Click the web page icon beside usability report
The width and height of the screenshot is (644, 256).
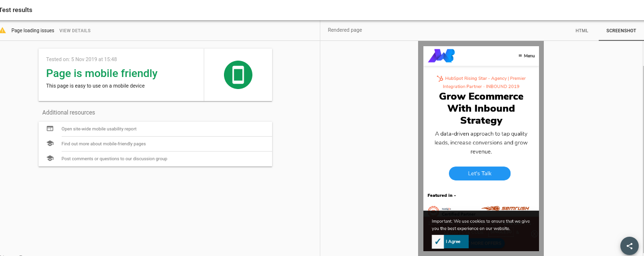pos(50,128)
